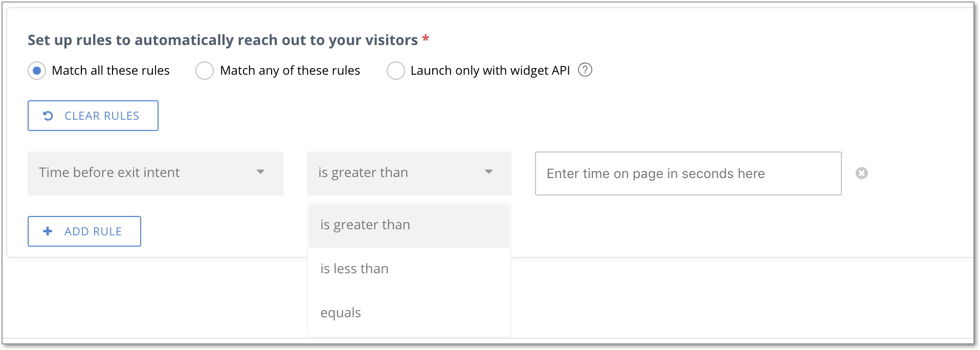Viewport: 980px width, 350px height.
Task: Select the 'is greater than' option in the list
Action: click(409, 225)
